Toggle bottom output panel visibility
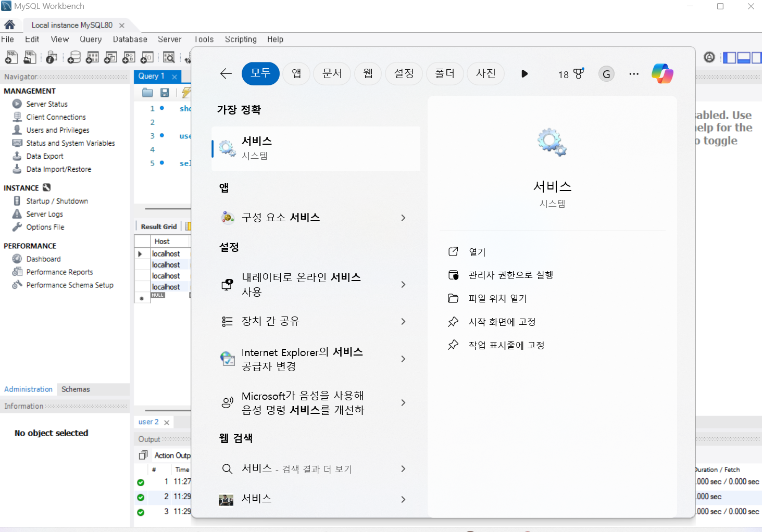Screen dimensions: 762x532 [744, 57]
